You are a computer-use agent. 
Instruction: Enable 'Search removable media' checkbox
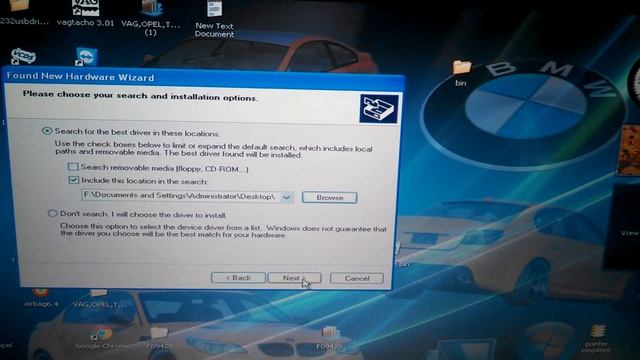click(x=73, y=167)
